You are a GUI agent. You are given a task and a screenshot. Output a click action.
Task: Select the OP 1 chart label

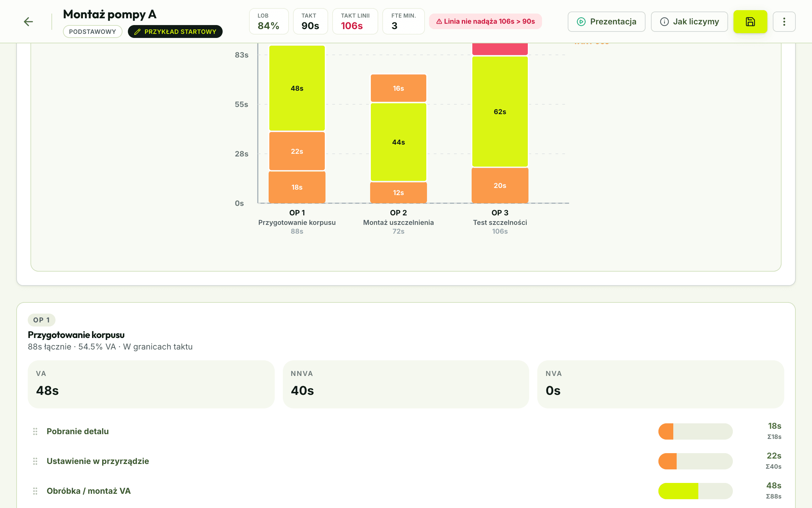click(297, 213)
